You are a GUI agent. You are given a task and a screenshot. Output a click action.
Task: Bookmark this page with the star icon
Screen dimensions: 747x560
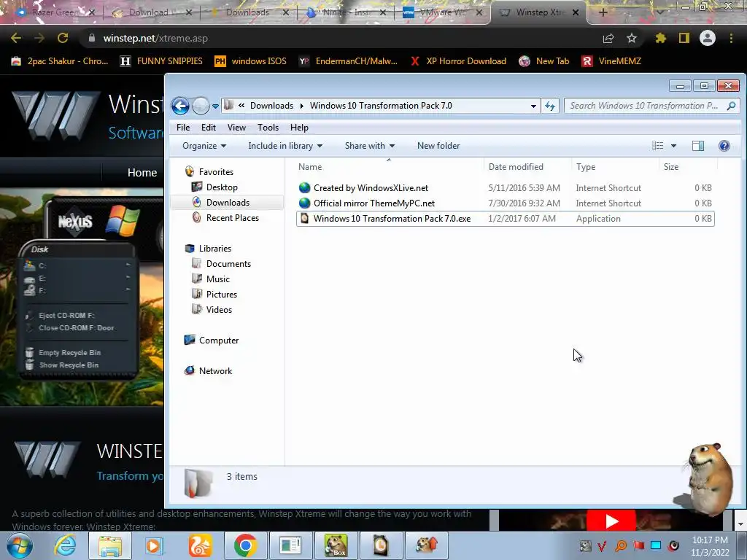[x=632, y=38]
